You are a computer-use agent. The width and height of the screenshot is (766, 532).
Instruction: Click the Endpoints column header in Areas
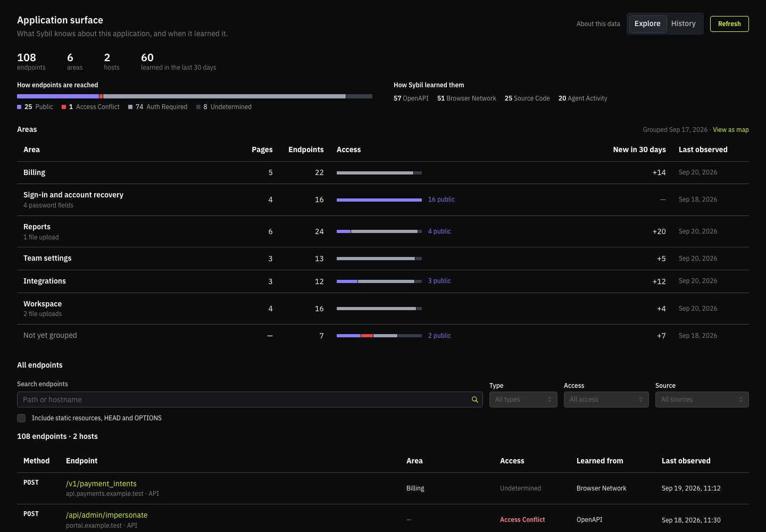(306, 149)
